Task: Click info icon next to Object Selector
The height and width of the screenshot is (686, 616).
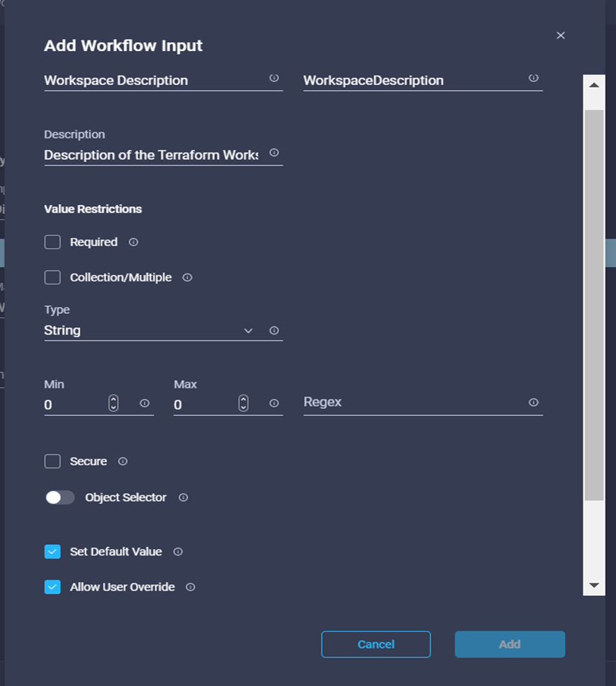Action: [x=183, y=497]
